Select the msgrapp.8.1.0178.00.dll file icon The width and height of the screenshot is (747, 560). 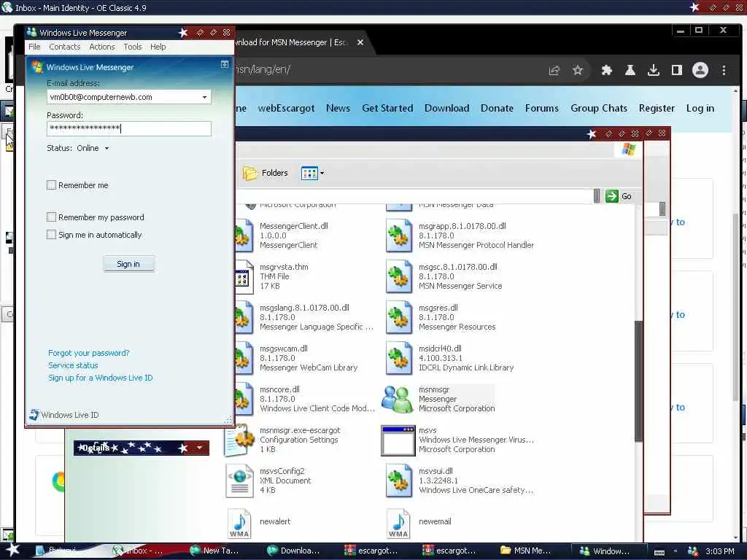point(399,236)
